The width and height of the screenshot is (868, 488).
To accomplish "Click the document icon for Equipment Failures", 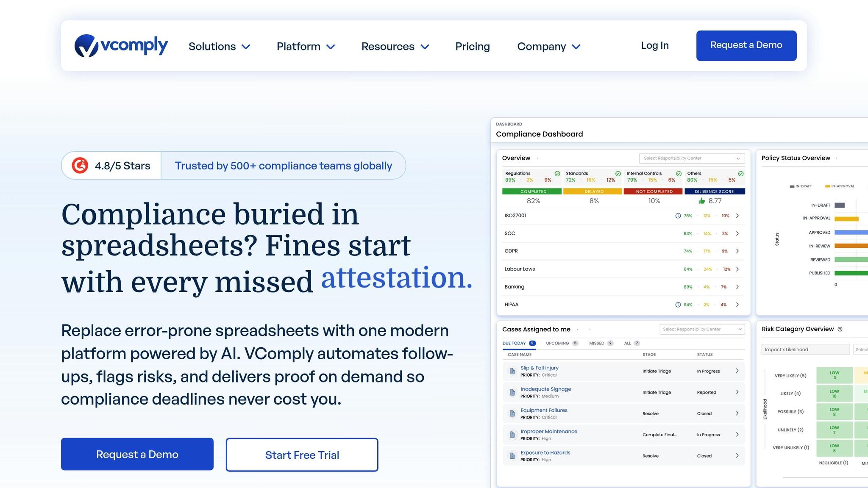I will [512, 414].
